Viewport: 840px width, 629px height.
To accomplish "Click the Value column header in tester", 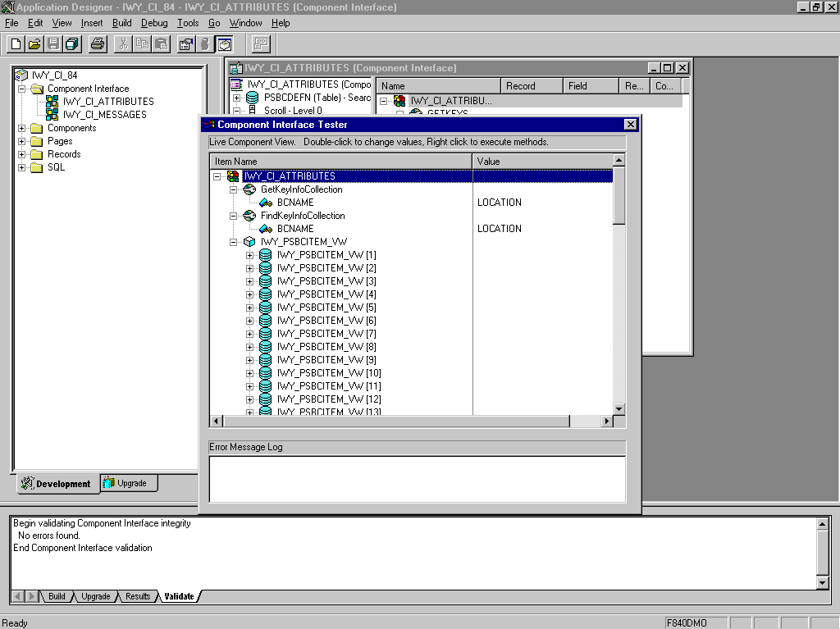I will pyautogui.click(x=543, y=162).
